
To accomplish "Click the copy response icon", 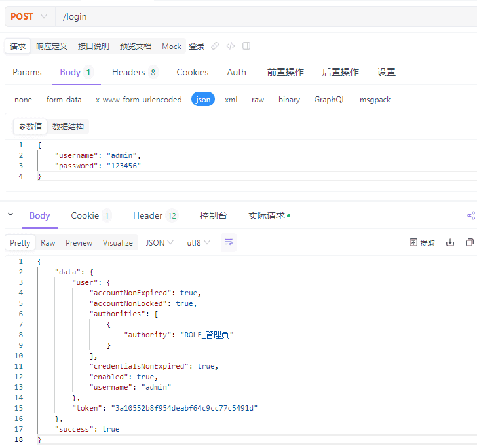I will [470, 242].
